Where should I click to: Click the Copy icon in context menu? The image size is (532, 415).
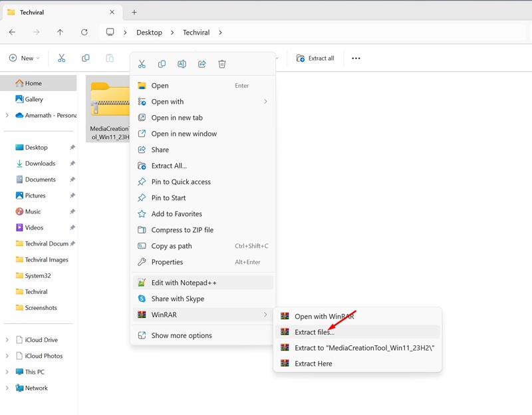pyautogui.click(x=162, y=64)
